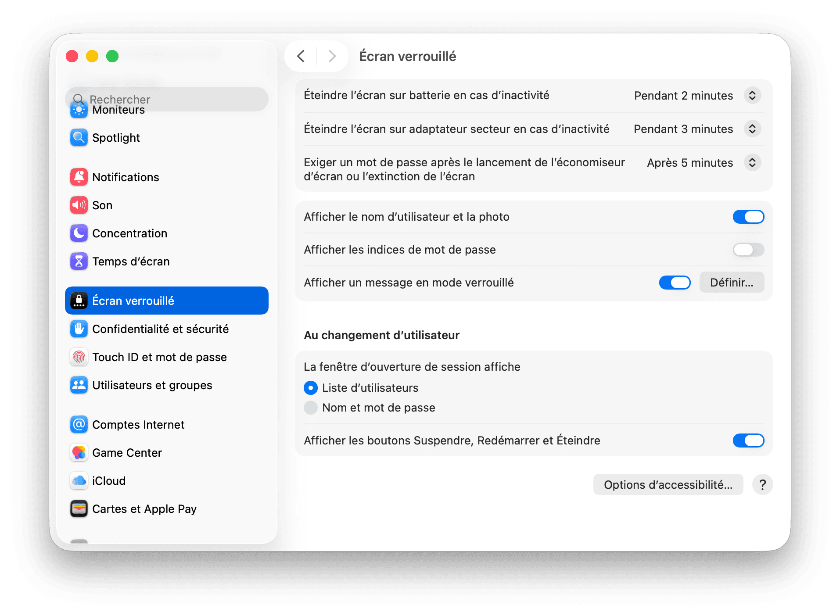
Task: Enable afficher les indices de mot de passe
Action: (748, 249)
